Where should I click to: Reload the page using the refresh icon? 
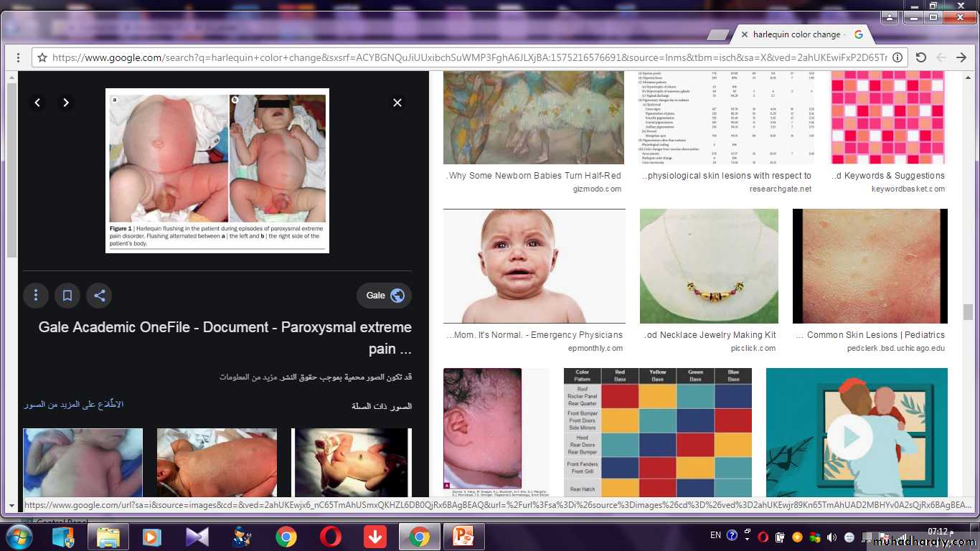pyautogui.click(x=921, y=57)
